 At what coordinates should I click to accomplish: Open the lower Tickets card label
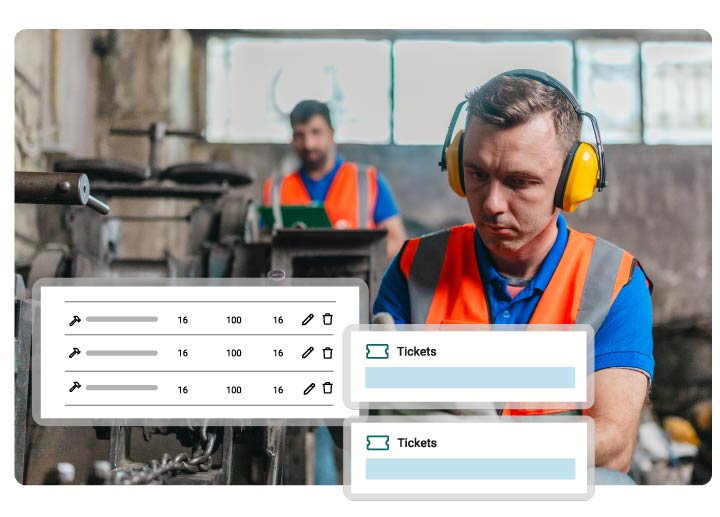click(x=417, y=443)
